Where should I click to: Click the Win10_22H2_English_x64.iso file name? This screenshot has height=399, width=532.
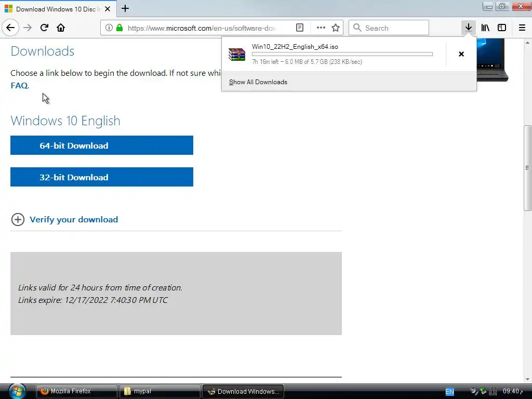tap(295, 47)
